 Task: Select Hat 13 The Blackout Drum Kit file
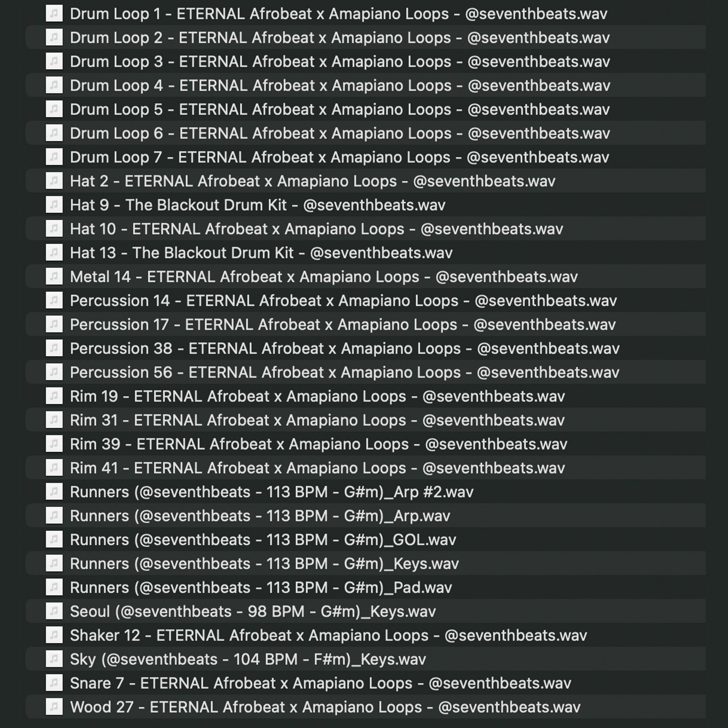pyautogui.click(x=261, y=253)
